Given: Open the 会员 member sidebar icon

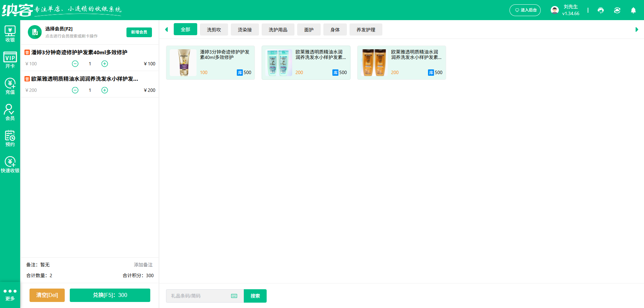Looking at the screenshot, I should (10, 112).
